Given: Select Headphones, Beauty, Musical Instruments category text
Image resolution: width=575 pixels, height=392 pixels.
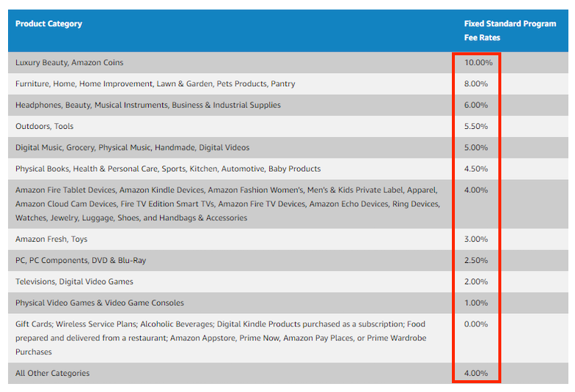Looking at the screenshot, I should tap(147, 105).
